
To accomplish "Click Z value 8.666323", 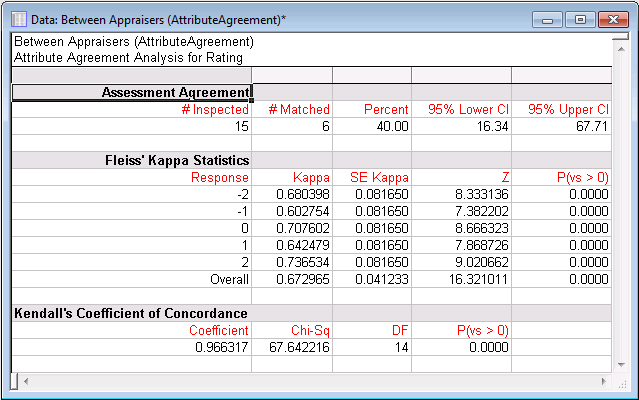I will [462, 229].
